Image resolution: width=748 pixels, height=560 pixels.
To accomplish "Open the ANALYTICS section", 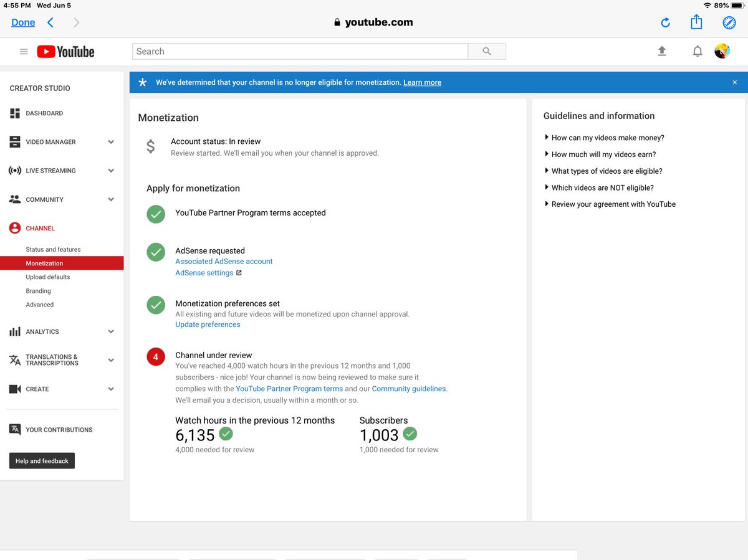I will tap(42, 331).
